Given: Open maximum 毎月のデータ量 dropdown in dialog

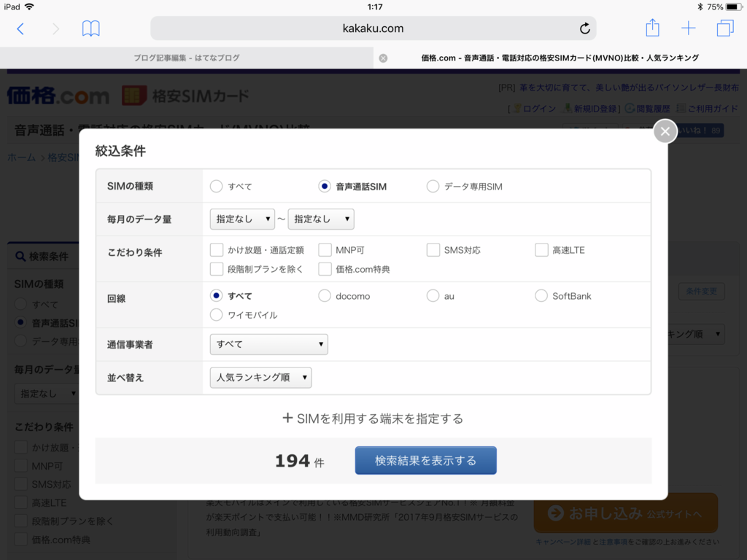Looking at the screenshot, I should [321, 219].
